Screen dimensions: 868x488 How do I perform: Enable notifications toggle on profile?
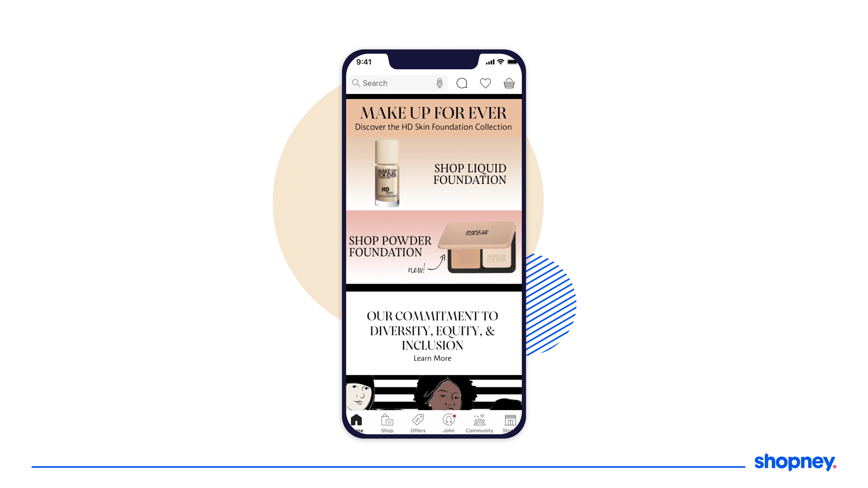tap(448, 424)
